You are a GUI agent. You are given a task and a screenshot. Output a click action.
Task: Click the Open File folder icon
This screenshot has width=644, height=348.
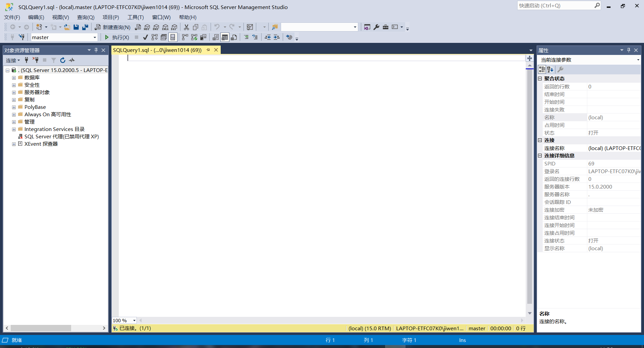click(67, 27)
